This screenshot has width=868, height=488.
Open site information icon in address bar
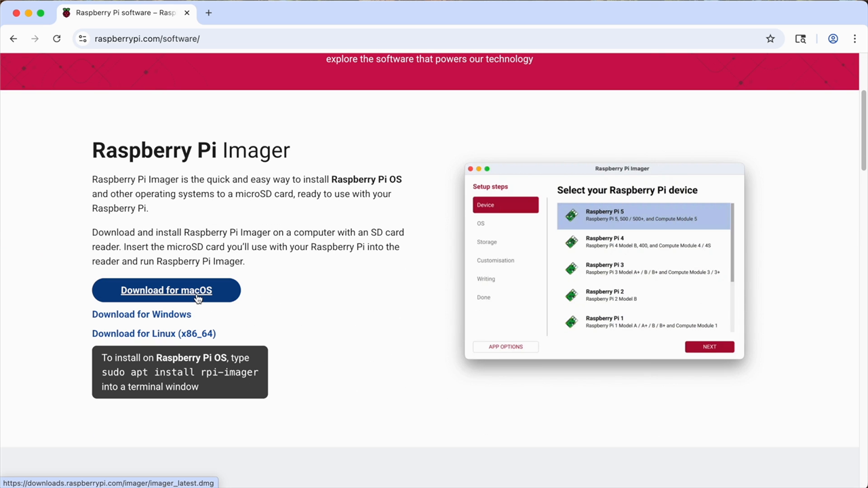pos(83,39)
